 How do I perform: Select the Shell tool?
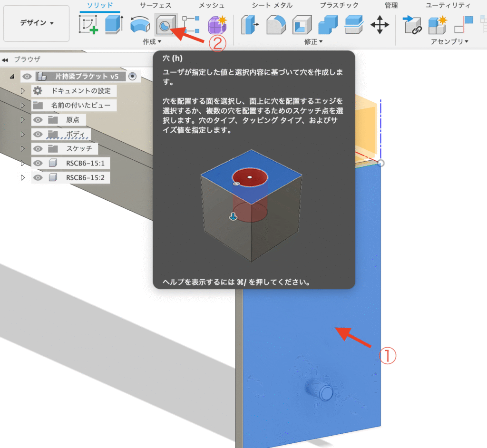tap(302, 22)
